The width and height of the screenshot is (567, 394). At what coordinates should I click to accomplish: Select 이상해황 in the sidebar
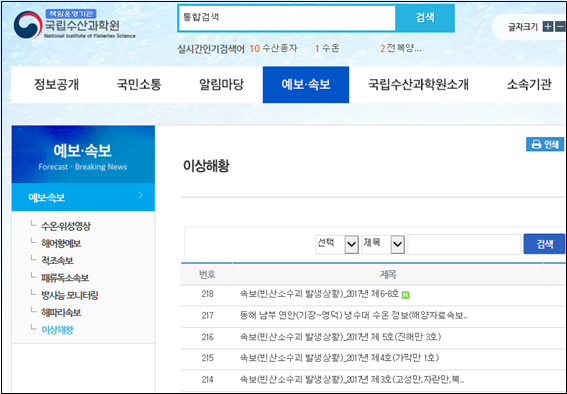click(57, 330)
